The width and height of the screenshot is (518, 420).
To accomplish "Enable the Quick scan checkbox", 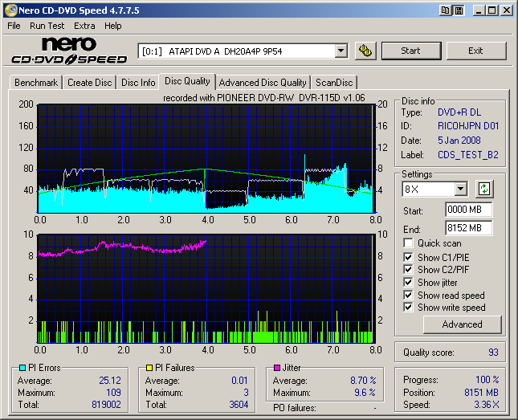I will [408, 243].
